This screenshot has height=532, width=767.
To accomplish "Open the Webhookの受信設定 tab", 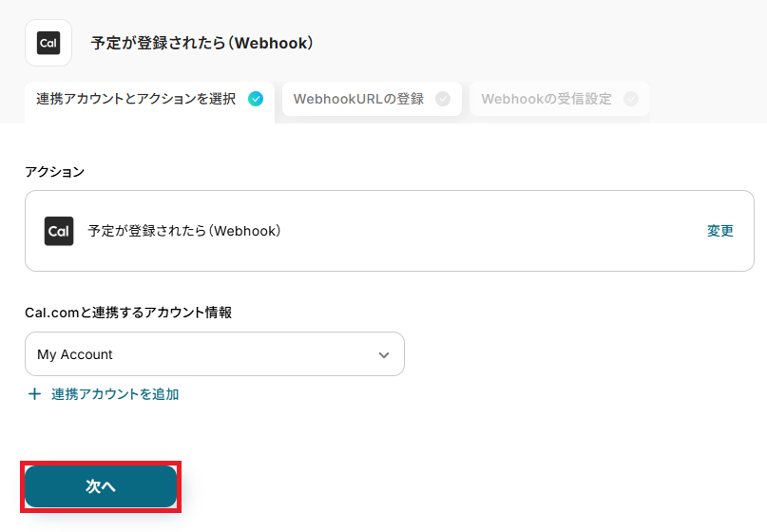I will [x=546, y=99].
